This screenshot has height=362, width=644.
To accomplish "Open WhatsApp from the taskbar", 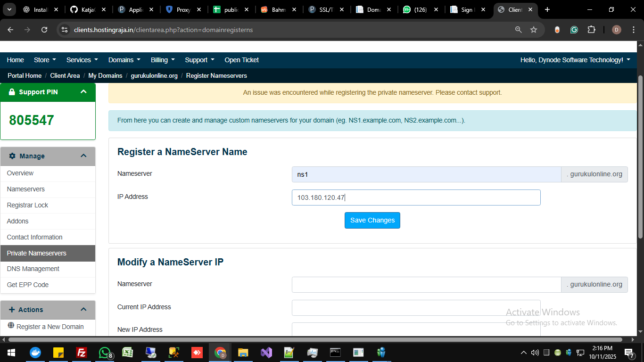I will (105, 353).
